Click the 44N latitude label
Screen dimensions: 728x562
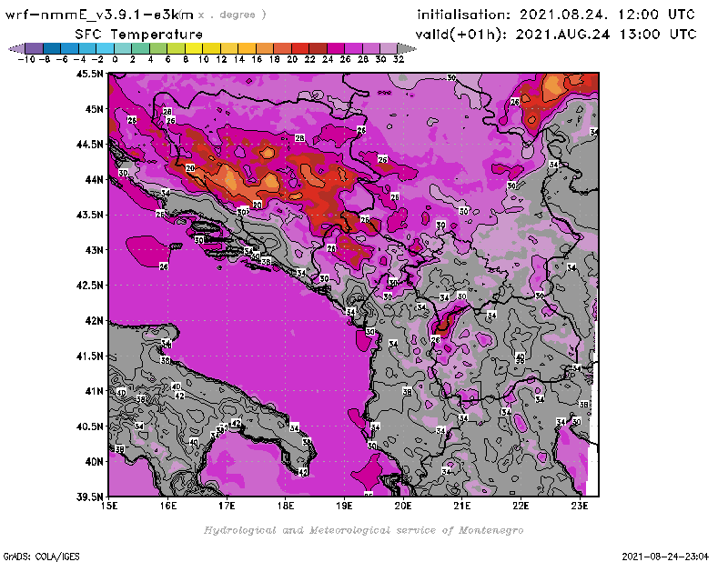click(94, 179)
